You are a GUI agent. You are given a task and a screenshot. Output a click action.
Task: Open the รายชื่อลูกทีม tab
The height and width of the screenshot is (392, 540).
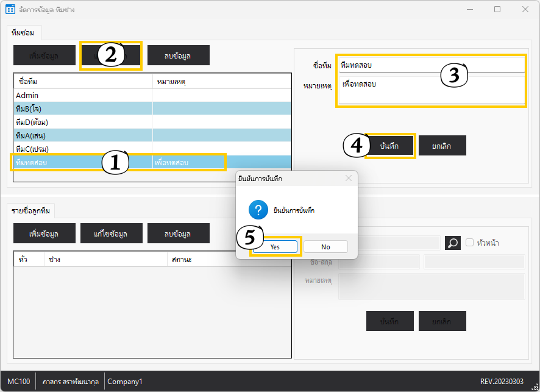31,211
